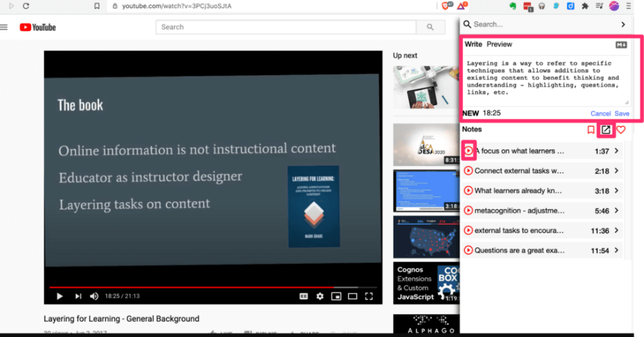Click the browser profile avatar icon

click(614, 6)
